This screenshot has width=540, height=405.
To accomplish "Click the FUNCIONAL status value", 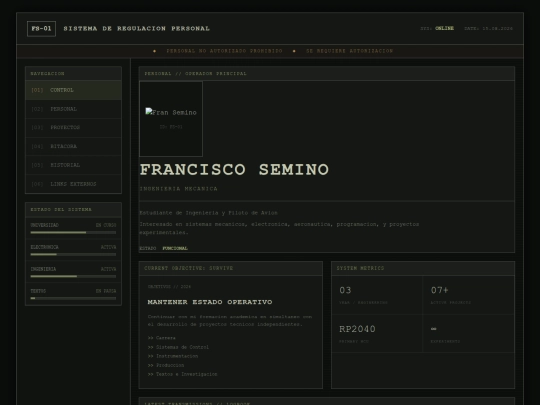I will (175, 248).
